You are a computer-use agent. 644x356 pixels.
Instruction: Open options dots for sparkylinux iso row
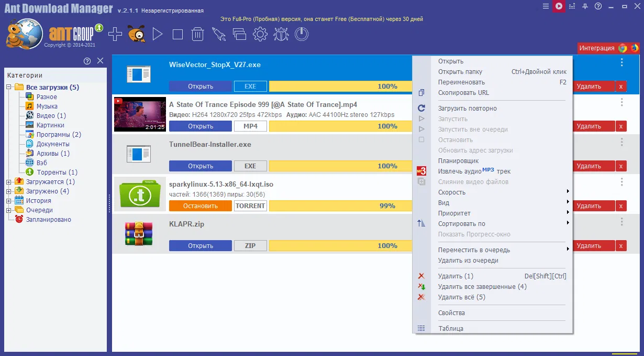(621, 182)
